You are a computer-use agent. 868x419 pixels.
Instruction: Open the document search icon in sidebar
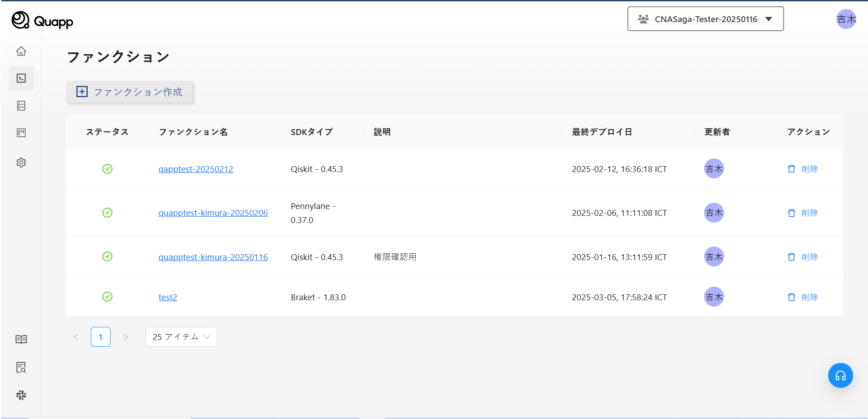pos(21,368)
